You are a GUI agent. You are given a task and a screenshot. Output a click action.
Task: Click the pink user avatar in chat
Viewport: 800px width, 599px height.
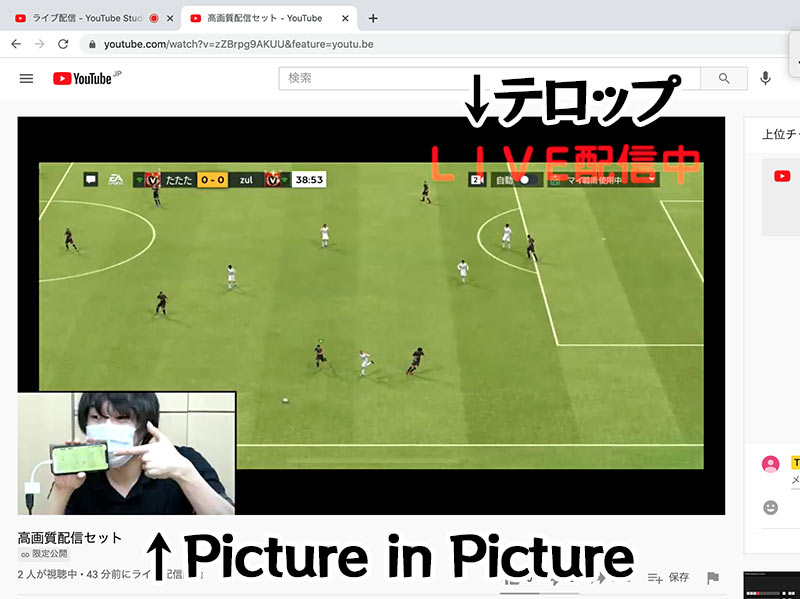tap(770, 464)
